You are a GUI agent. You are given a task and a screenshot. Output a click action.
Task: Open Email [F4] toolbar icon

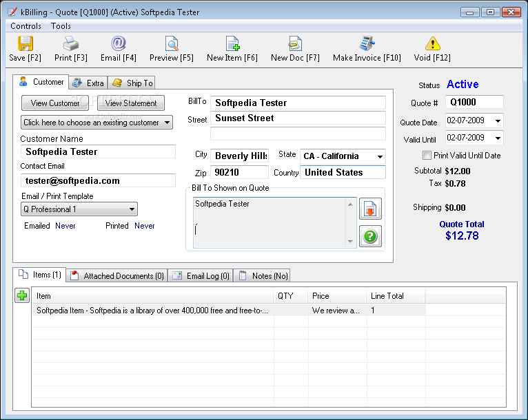click(118, 43)
